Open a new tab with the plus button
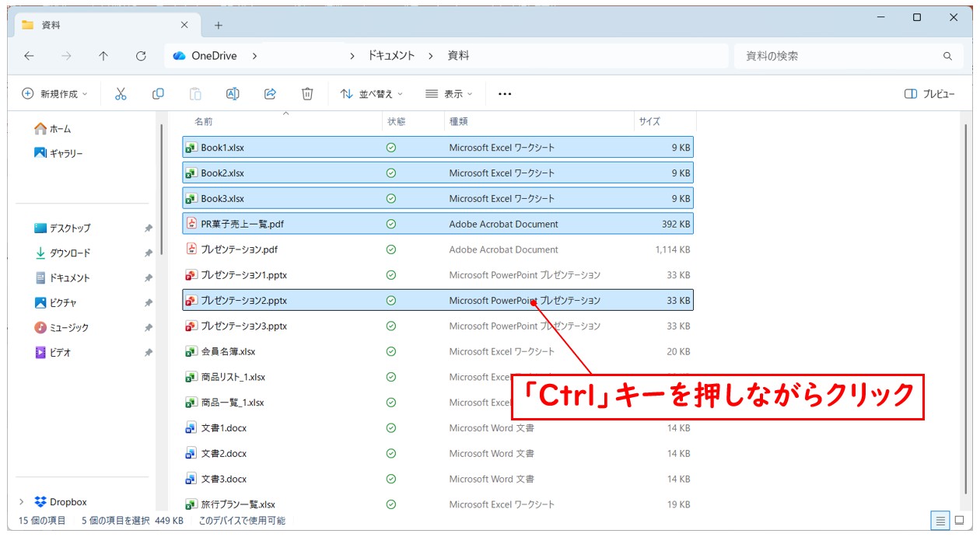This screenshot has width=980, height=537. [219, 24]
